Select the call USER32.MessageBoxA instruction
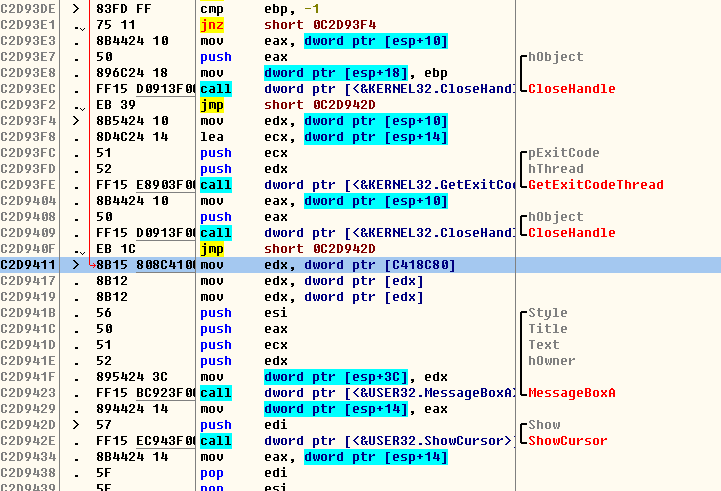The image size is (721, 491). click(x=357, y=393)
